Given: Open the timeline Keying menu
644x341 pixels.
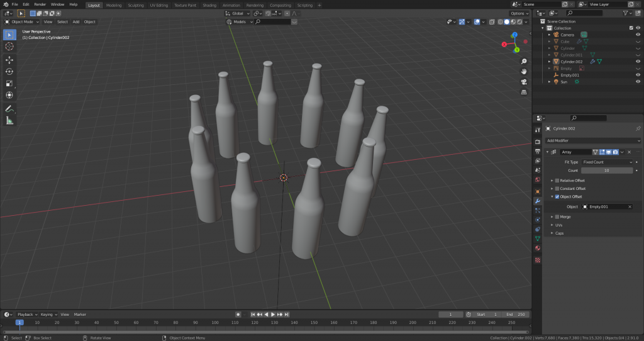Looking at the screenshot, I should (x=48, y=315).
